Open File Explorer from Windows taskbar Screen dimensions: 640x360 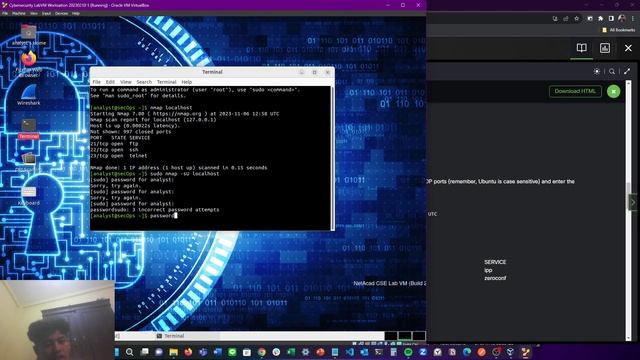coord(173,352)
